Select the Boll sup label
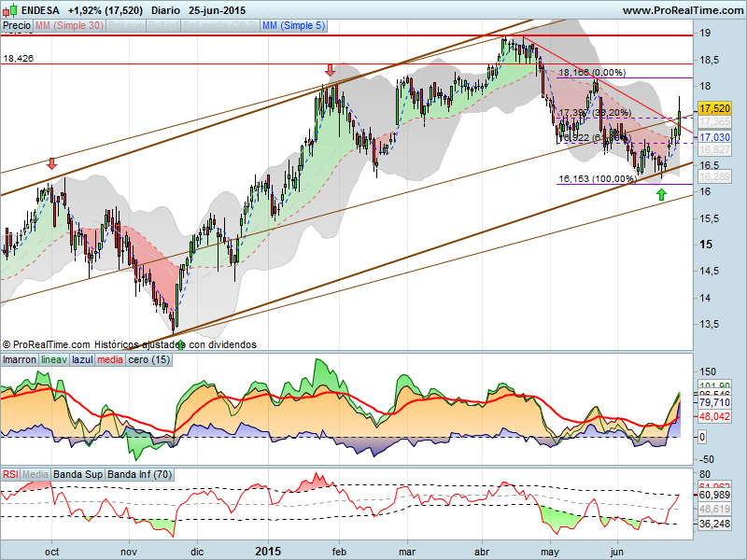 [x=126, y=26]
